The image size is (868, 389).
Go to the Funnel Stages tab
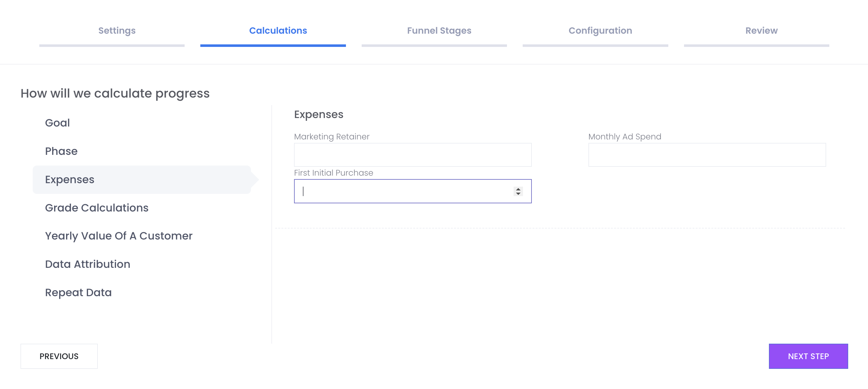coord(439,31)
